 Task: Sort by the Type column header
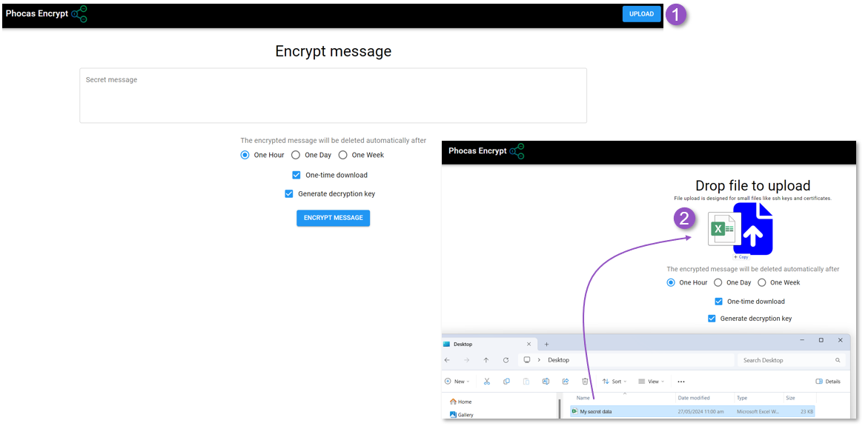(x=742, y=398)
